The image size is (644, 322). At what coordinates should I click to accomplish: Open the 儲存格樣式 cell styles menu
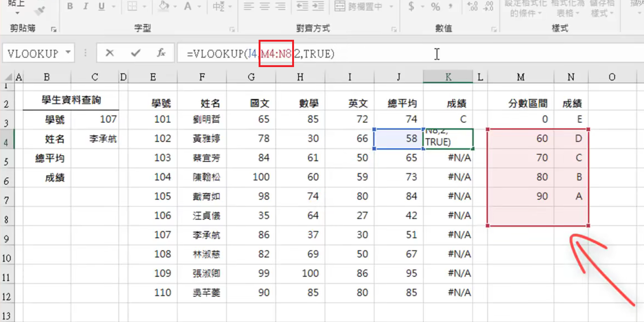pos(602,9)
